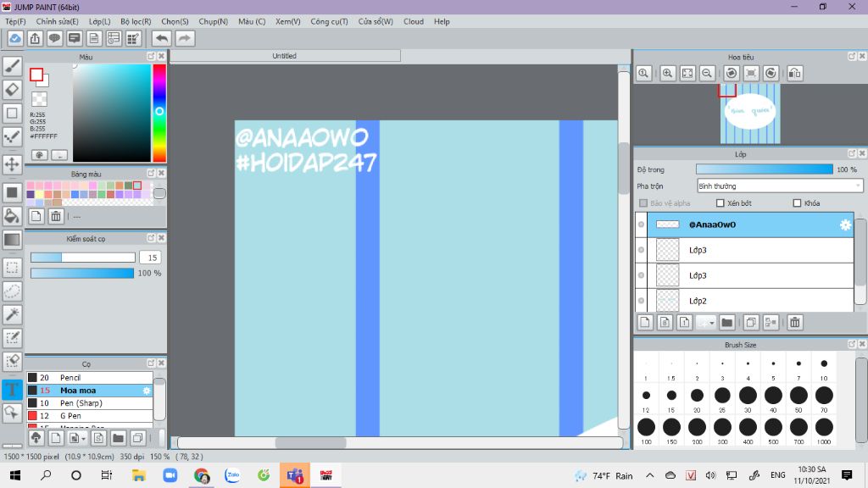868x488 pixels.
Task: Open brush add dropdown in Cọ panel
Action: (83, 439)
